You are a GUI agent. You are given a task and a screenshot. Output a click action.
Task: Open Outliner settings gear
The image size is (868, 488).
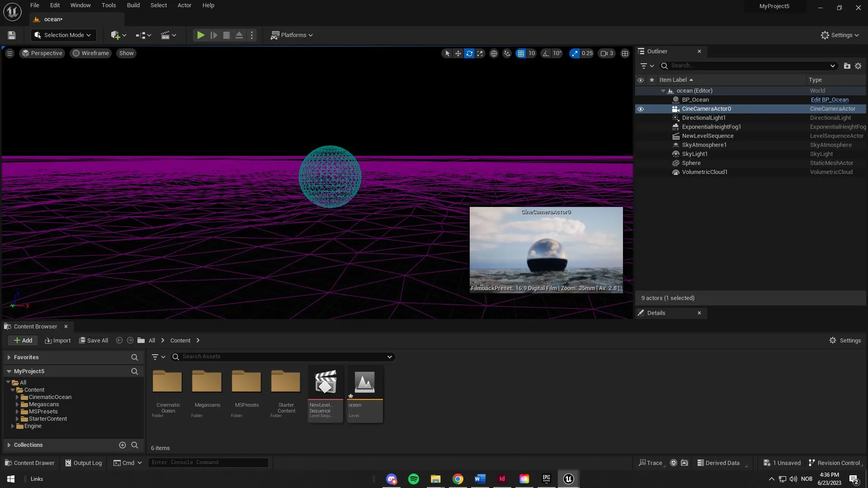(858, 66)
